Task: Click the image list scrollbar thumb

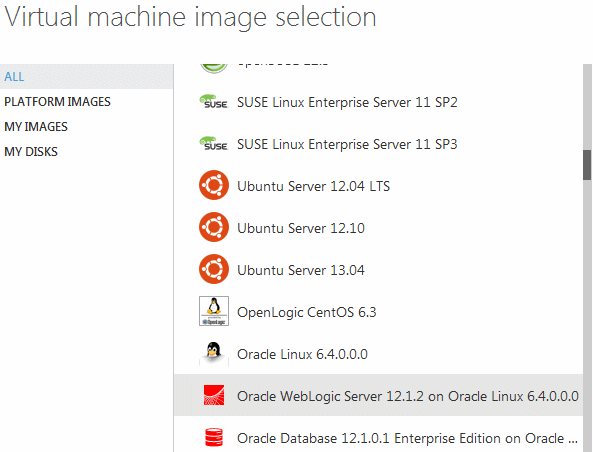Action: [x=587, y=165]
